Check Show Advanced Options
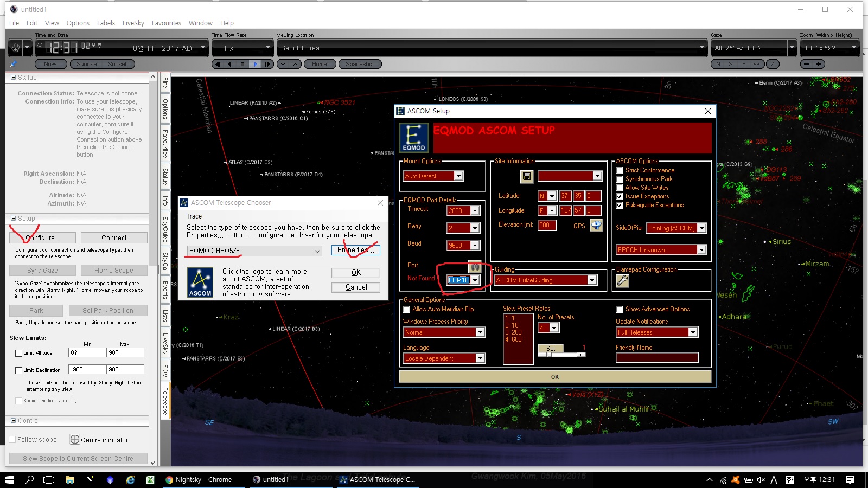 [x=620, y=309]
